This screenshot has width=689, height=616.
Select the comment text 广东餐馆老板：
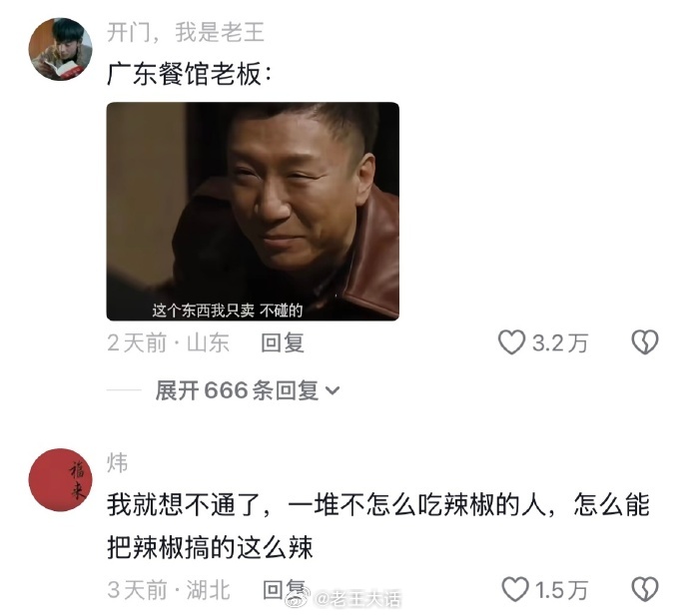point(190,74)
